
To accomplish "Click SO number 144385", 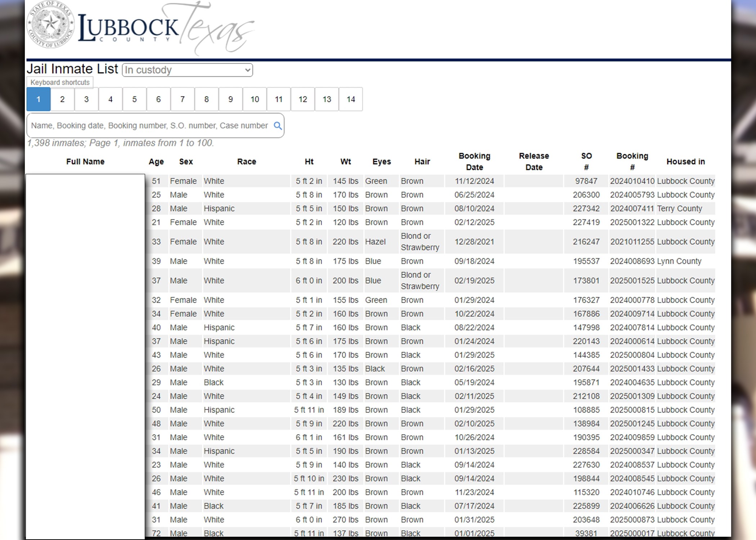I will click(586, 355).
